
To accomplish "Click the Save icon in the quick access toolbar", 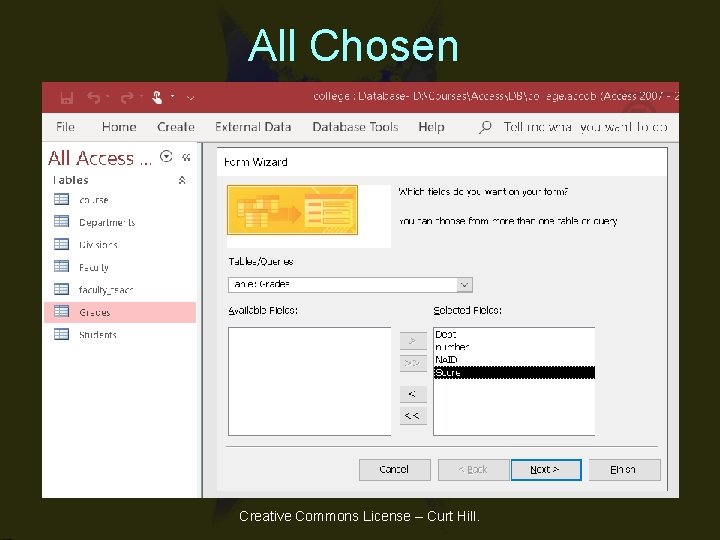I will tap(67, 97).
